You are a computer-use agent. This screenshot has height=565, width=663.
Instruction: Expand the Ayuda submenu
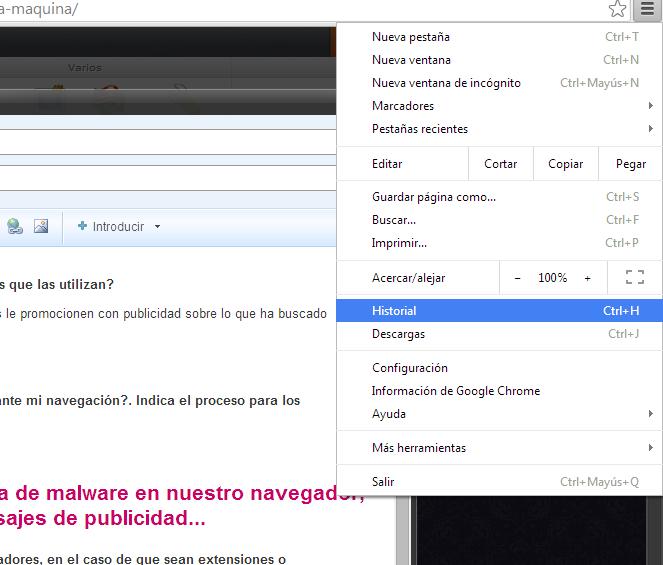pos(499,414)
